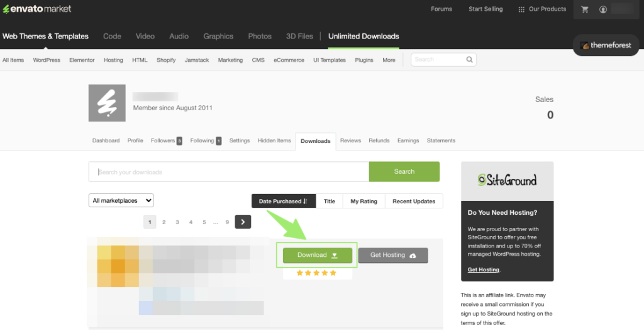Focus the header Search field
This screenshot has width=644, height=330.
[443, 60]
